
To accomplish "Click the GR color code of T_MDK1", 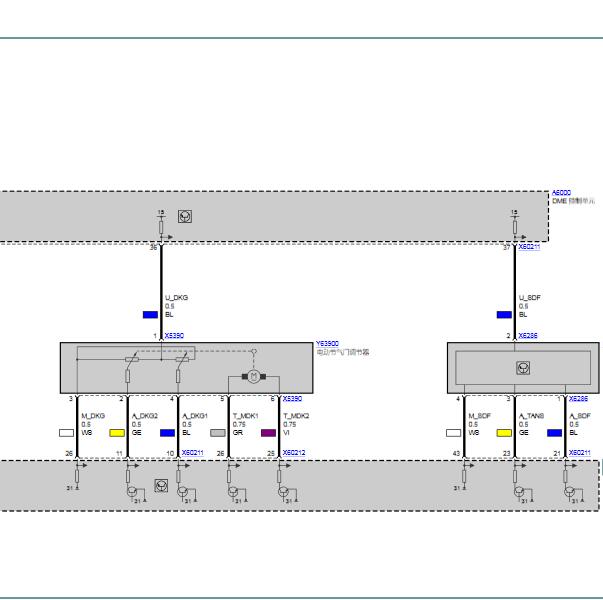I will click(x=238, y=433).
